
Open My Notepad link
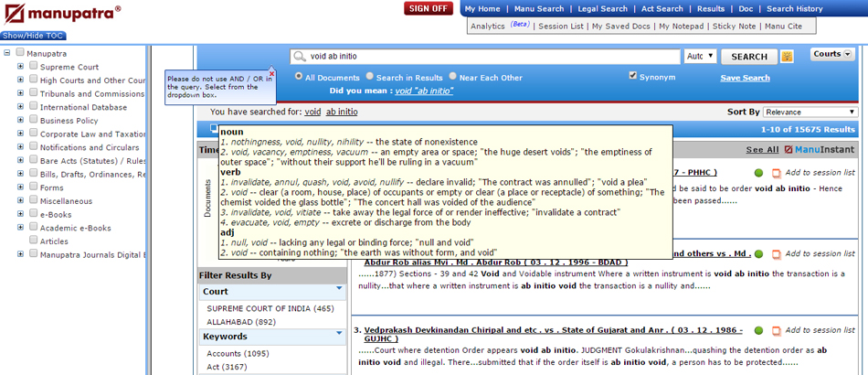pos(683,26)
